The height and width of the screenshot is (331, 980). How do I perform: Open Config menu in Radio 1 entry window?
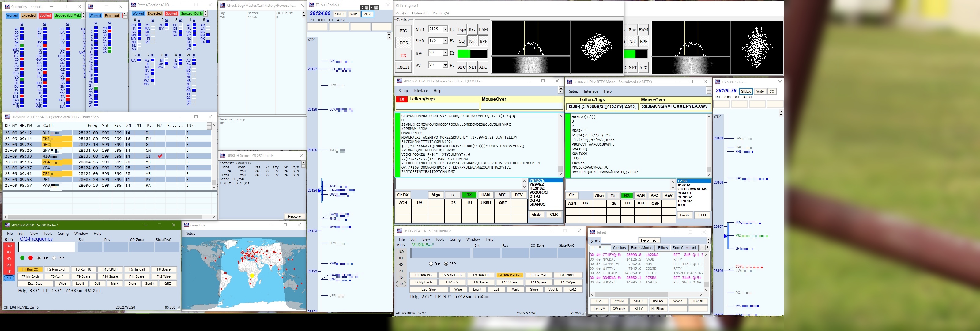(63, 234)
